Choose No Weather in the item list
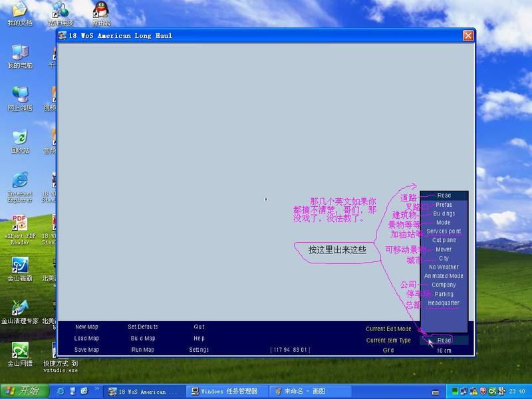The image size is (532, 399). (x=444, y=267)
